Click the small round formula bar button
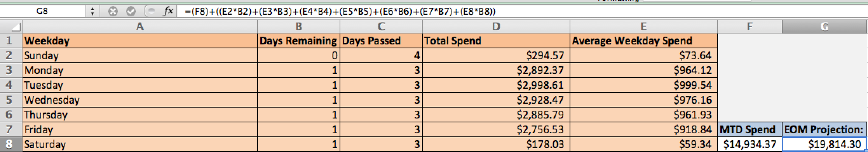The image size is (868, 152). click(150, 12)
